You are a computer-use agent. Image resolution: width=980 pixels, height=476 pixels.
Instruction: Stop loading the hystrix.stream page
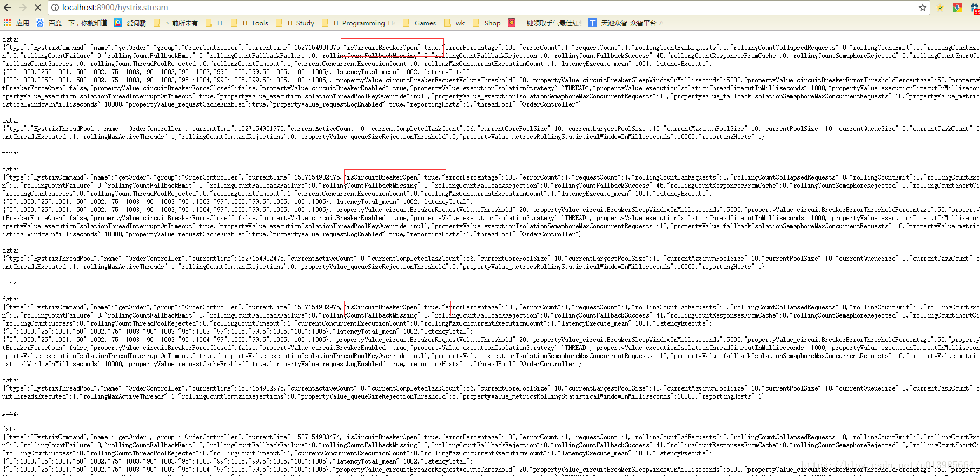click(x=38, y=8)
